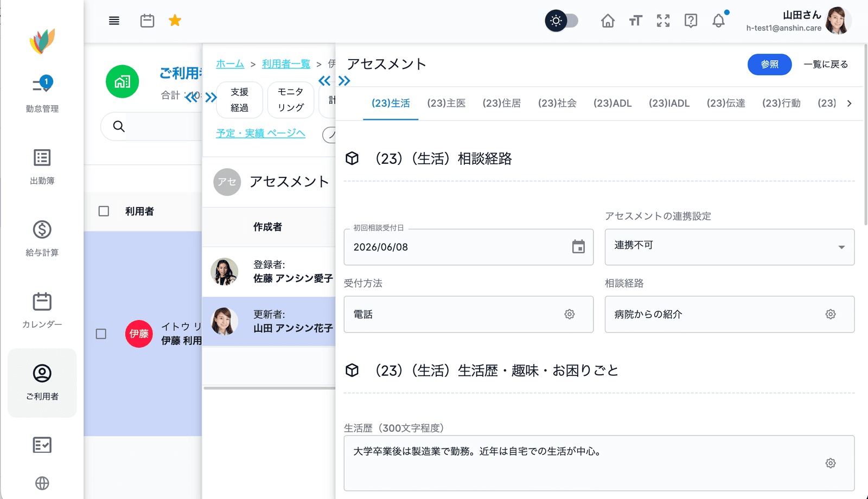Click 一覧に戻る
The height and width of the screenshot is (499, 868).
click(x=826, y=65)
